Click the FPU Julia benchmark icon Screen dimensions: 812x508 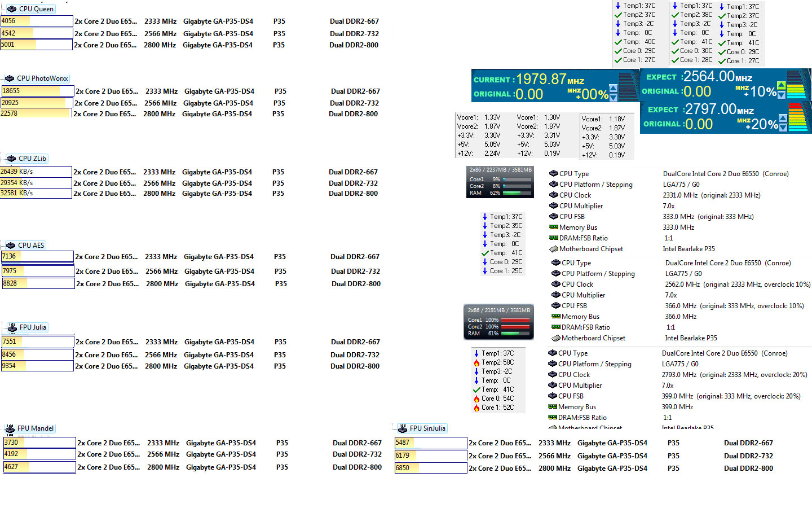[12, 327]
